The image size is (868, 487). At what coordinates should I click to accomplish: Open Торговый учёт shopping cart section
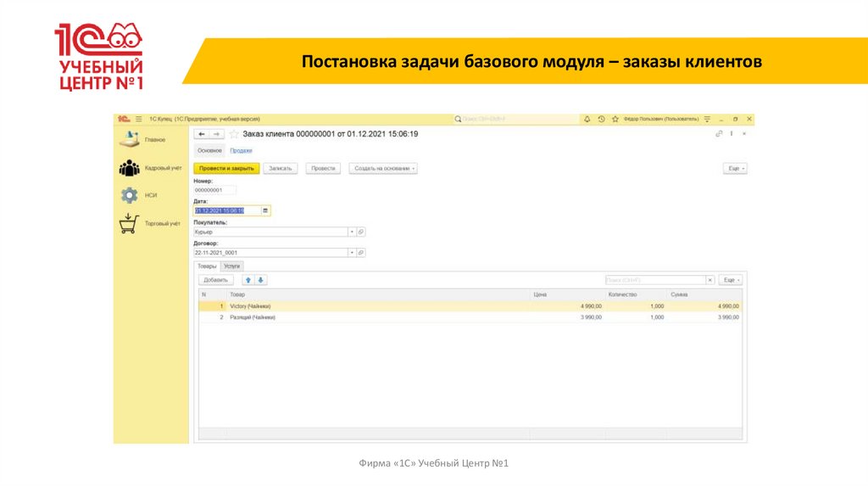point(150,223)
